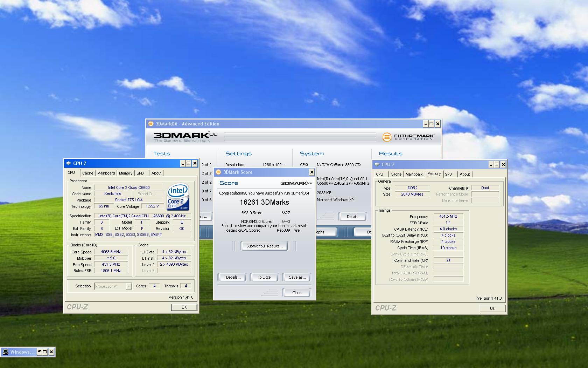The width and height of the screenshot is (588, 368).
Task: Submit Your Results in score dialog
Action: point(264,246)
